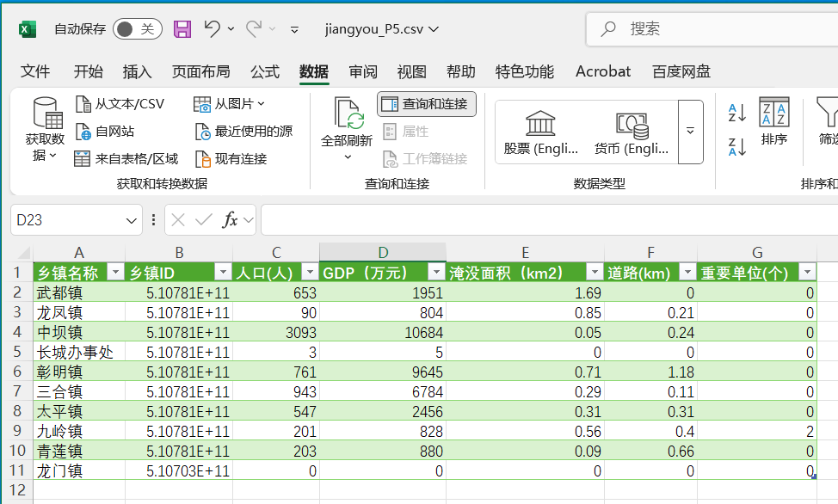The height and width of the screenshot is (504, 838).
Task: Open the 特色功能 tab
Action: (524, 71)
